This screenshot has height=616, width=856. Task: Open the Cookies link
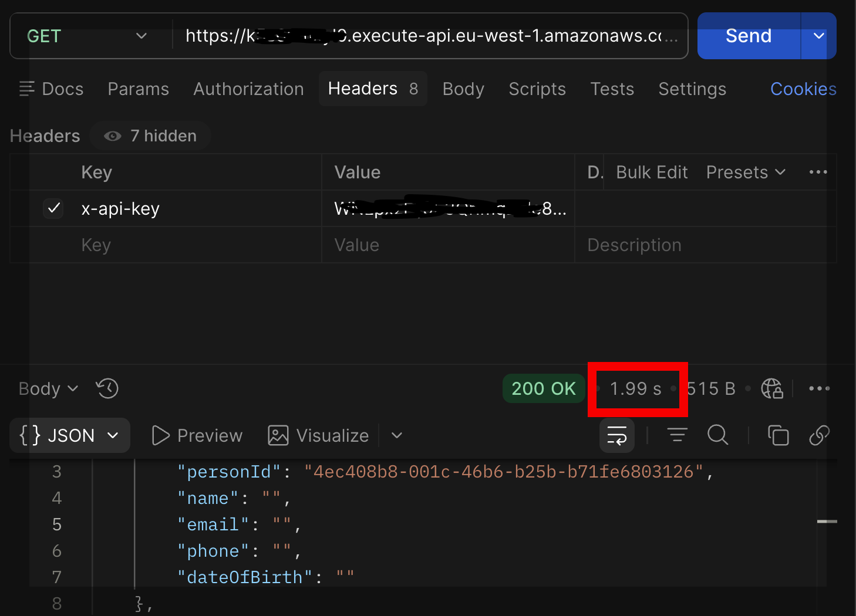pyautogui.click(x=803, y=89)
